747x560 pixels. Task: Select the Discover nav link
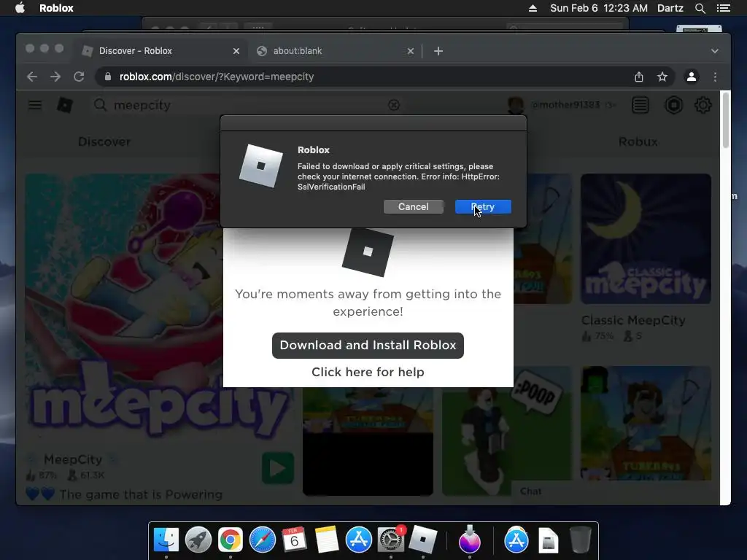(104, 141)
